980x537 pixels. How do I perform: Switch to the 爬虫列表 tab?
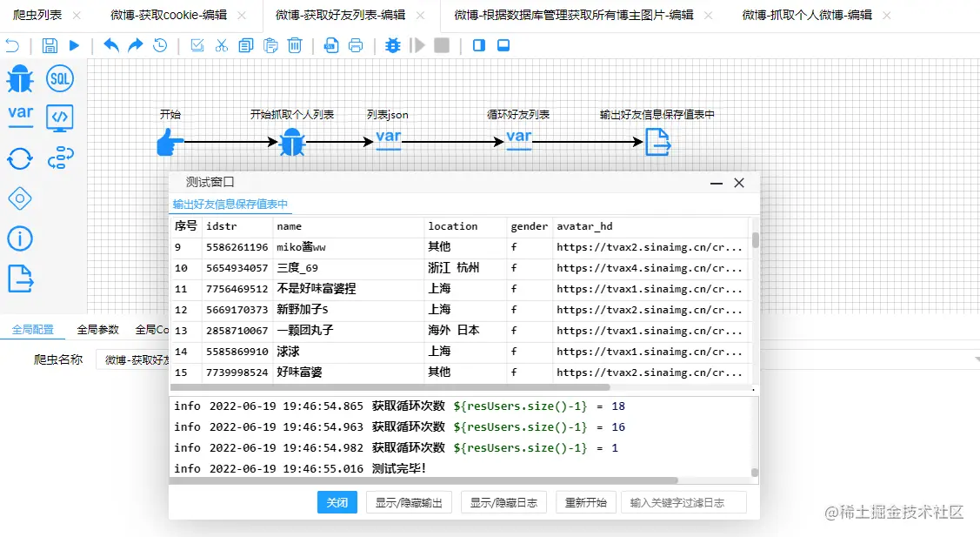[x=37, y=15]
